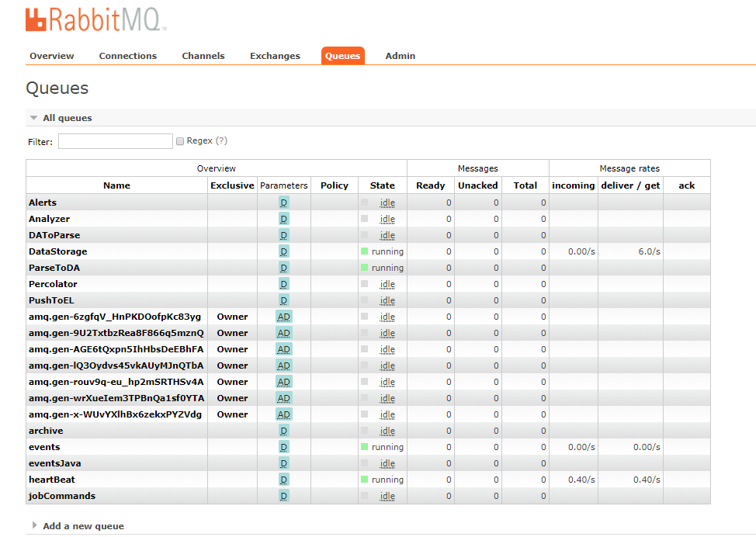Click the D badge for Alerts
The height and width of the screenshot is (537, 756).
point(284,203)
